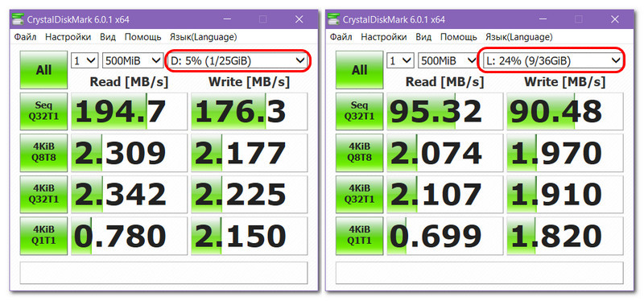Click the 194.7 sequential read result
This screenshot has width=644, height=301.
(x=130, y=111)
